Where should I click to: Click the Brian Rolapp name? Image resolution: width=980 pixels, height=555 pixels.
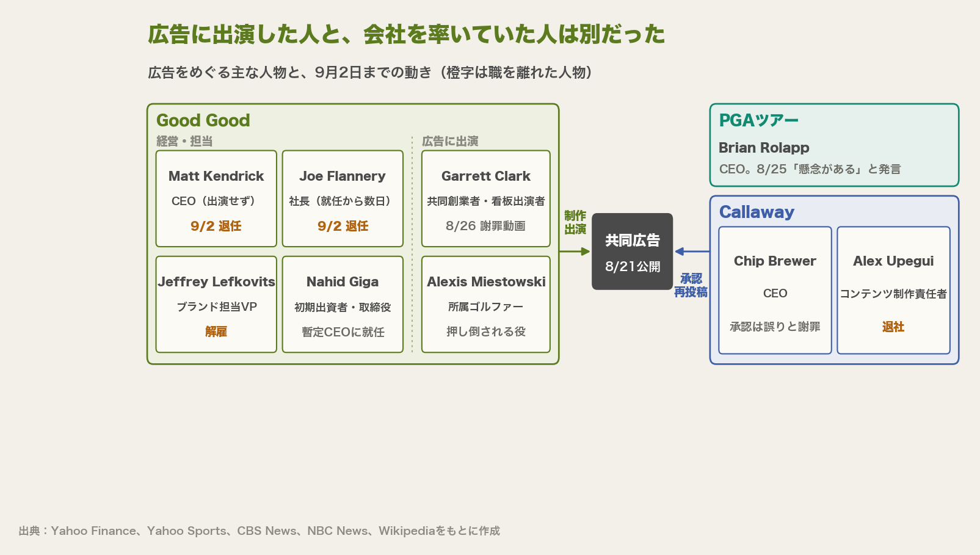click(764, 148)
